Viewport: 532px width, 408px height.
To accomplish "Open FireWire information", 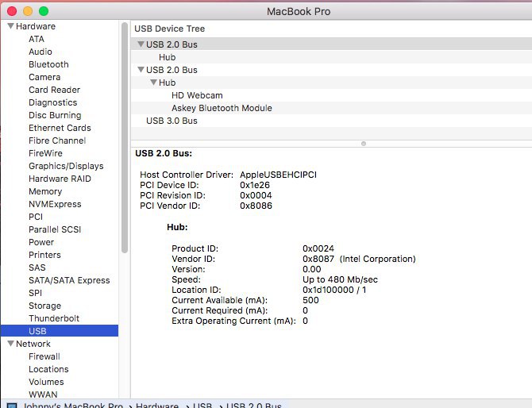I will click(45, 153).
